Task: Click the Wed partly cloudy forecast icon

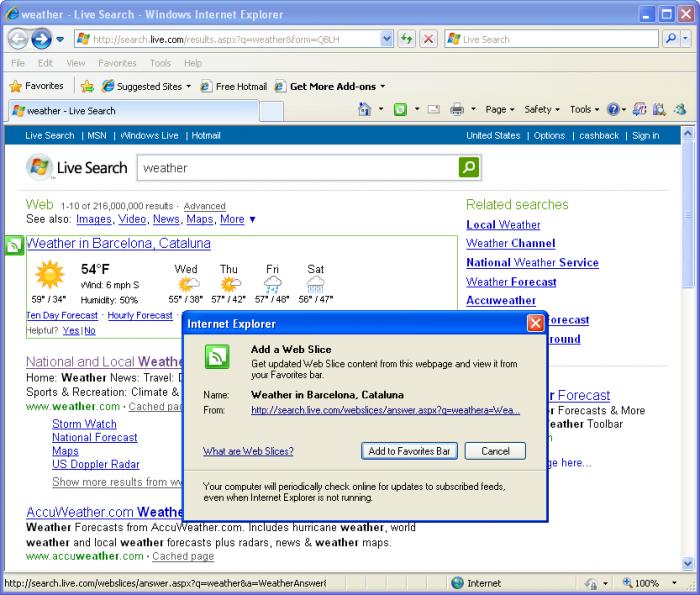Action: pyautogui.click(x=188, y=283)
